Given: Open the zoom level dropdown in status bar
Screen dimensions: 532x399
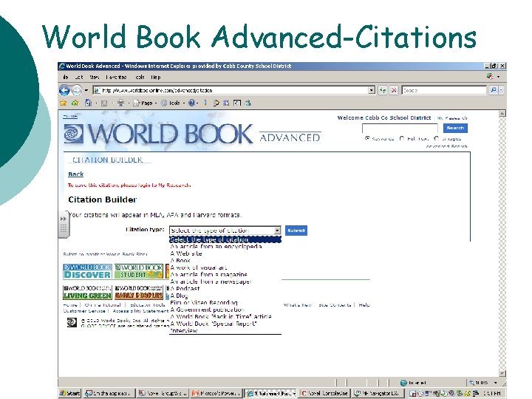Looking at the screenshot, I should pos(495,383).
